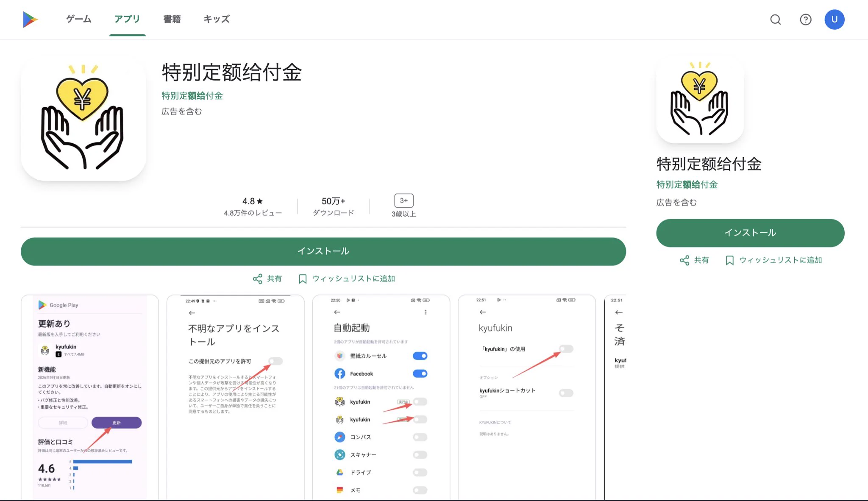The width and height of the screenshot is (868, 501).
Task: Click 共有 in the right sidebar
Action: 694,260
